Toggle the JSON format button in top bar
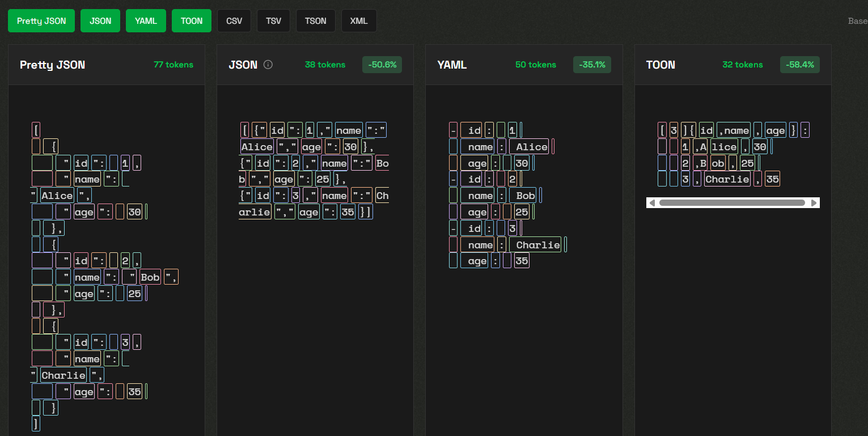Image resolution: width=868 pixels, height=436 pixels. point(100,21)
